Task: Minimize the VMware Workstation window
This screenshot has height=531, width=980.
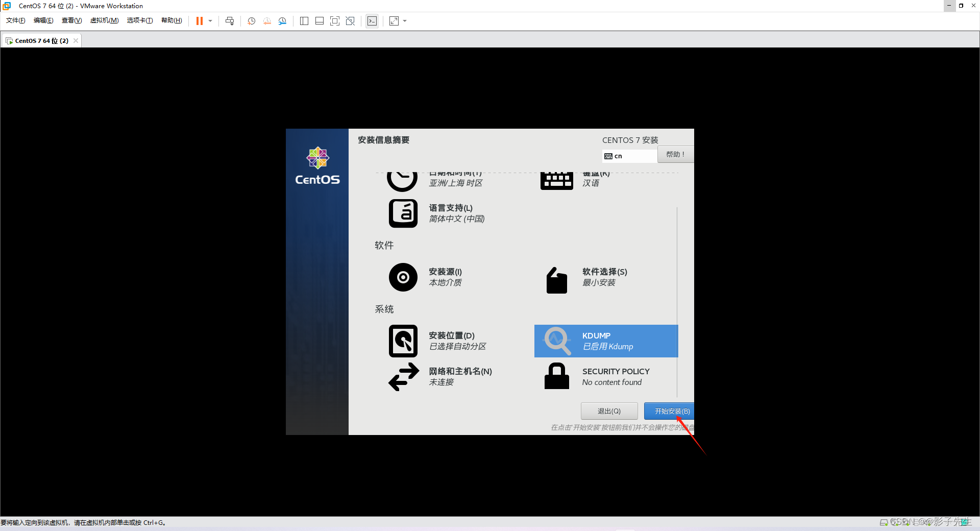Action: pos(949,6)
